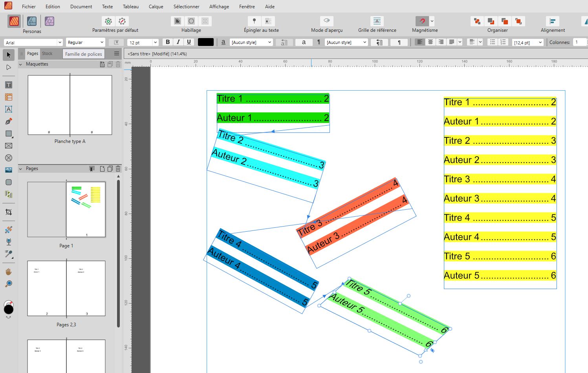This screenshot has width=588, height=373.
Task: Select the Picture Frame Ellipse tool
Action: (9, 158)
